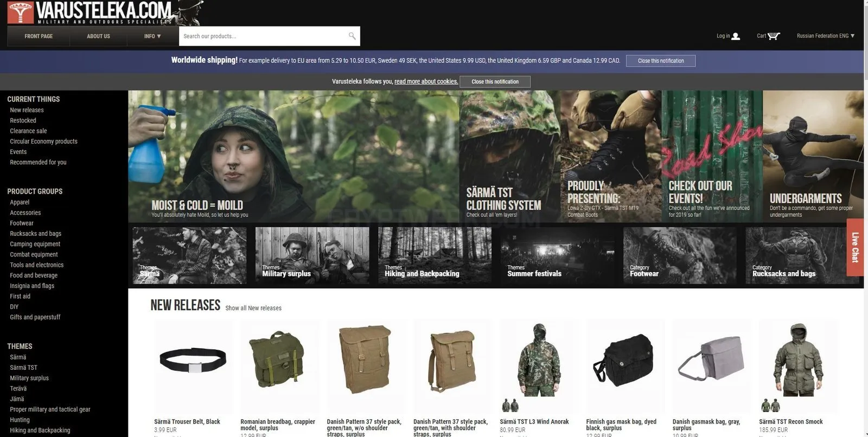
Task: Select Food and beverage
Action: tap(34, 275)
